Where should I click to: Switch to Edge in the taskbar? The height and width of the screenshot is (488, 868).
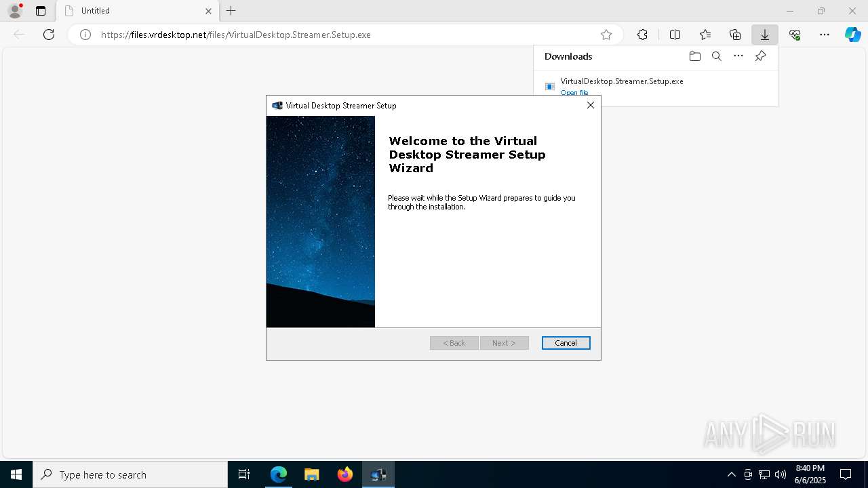pyautogui.click(x=279, y=474)
